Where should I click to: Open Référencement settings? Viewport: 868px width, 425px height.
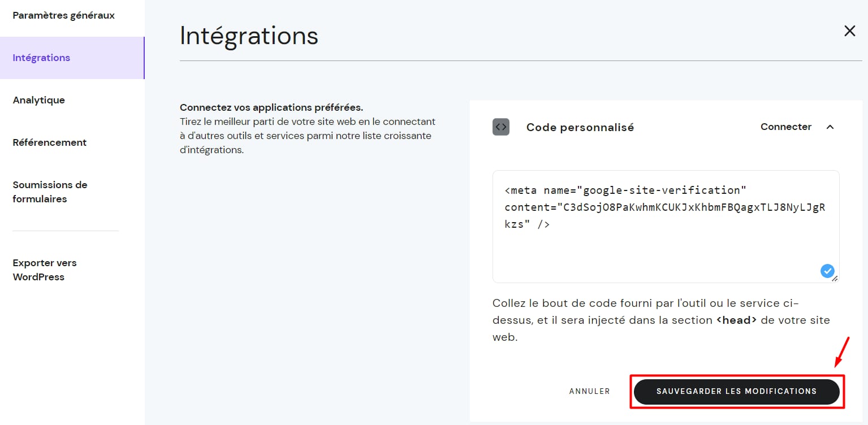pos(49,142)
